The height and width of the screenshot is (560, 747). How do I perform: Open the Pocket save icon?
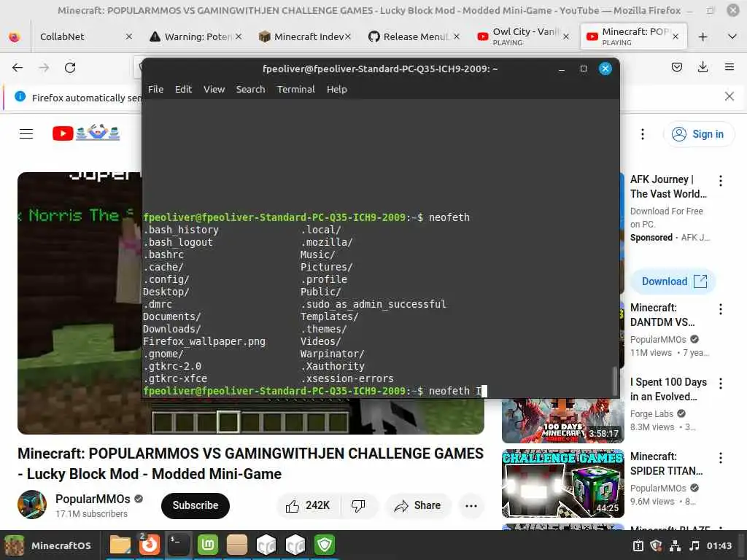click(676, 67)
